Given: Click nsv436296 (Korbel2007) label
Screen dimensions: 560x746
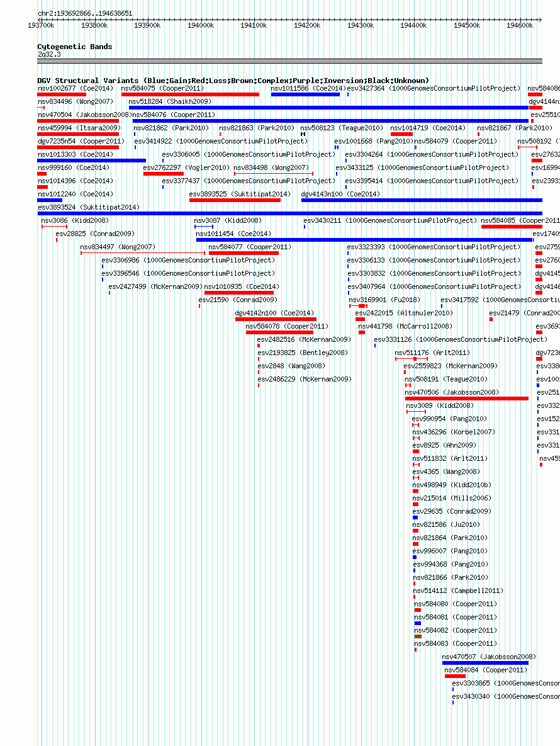Looking at the screenshot, I should tap(454, 432).
